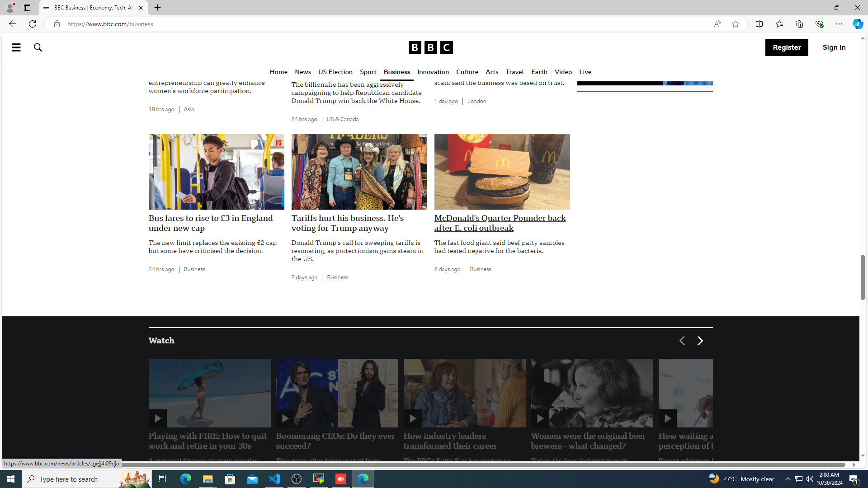Screen dimensions: 868x488
Task: Go to the BBC logo homepage
Action: click(430, 47)
